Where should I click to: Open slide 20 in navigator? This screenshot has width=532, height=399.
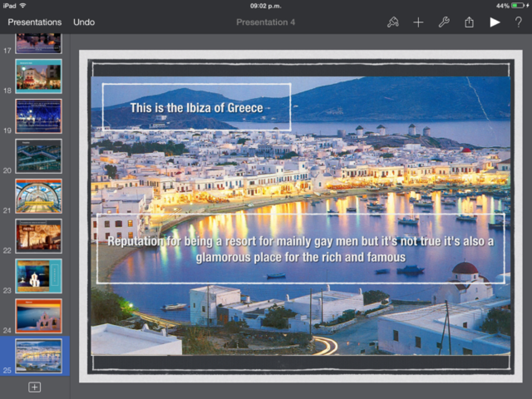coord(38,156)
